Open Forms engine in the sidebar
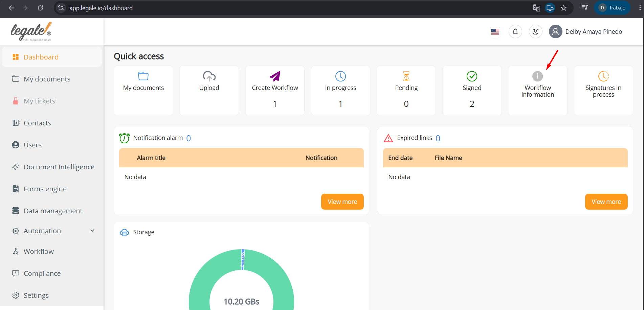 [52, 189]
